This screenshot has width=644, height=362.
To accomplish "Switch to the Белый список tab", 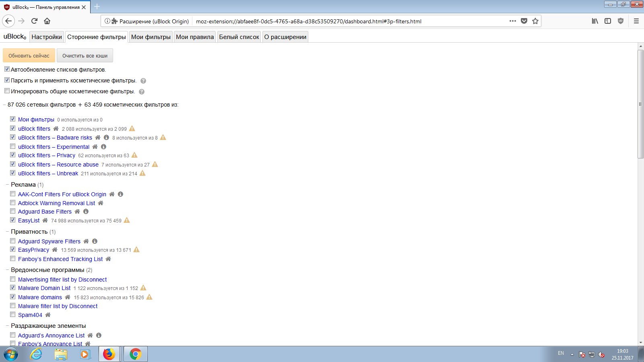I will [239, 37].
